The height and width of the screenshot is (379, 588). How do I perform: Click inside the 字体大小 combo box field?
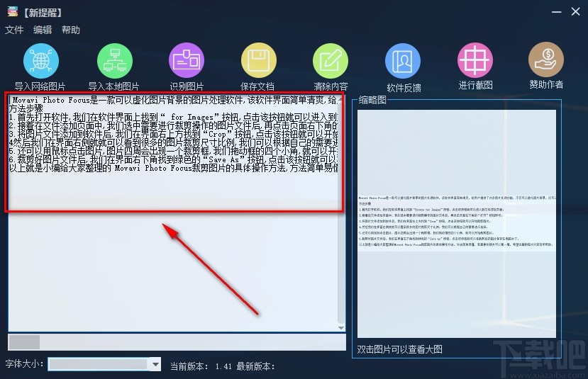pos(99,364)
